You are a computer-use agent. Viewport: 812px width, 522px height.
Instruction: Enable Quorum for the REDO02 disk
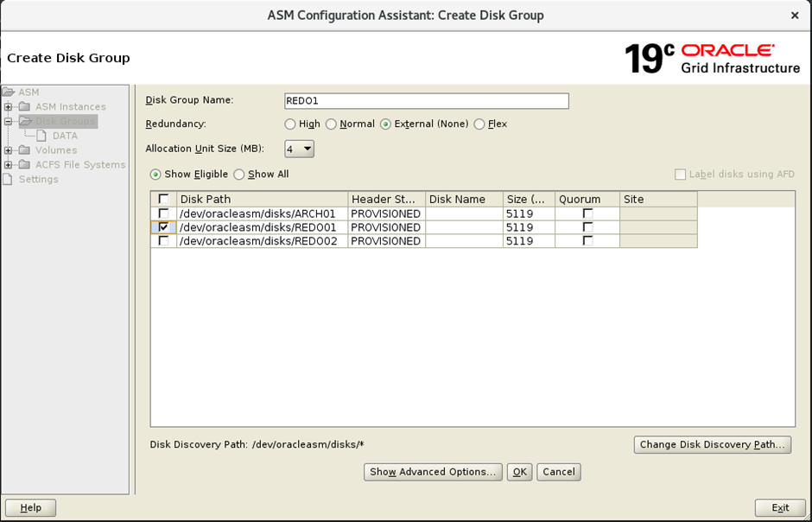587,241
